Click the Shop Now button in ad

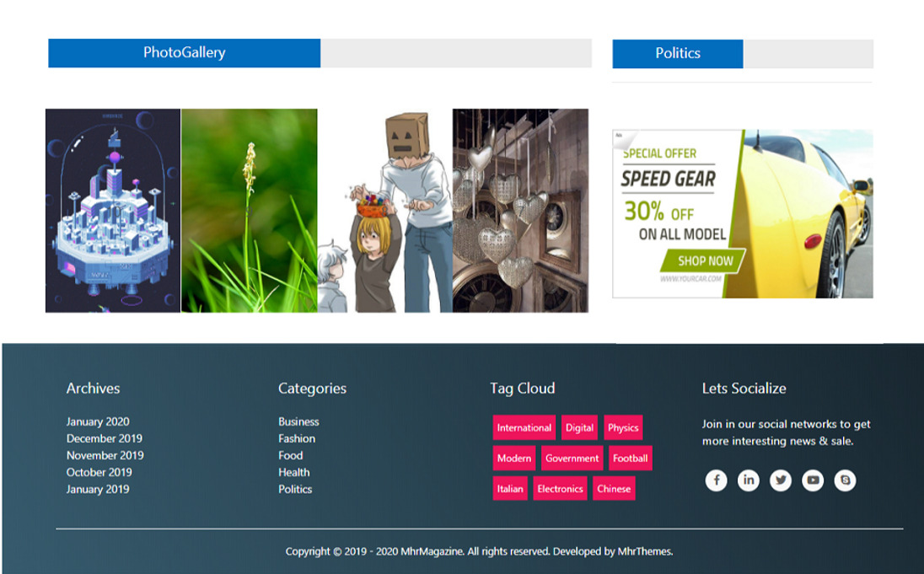point(705,260)
